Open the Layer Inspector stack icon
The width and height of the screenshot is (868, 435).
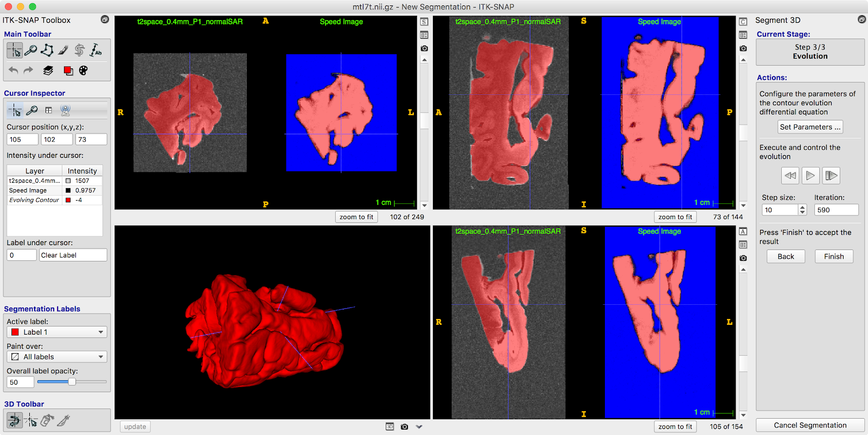coord(48,71)
